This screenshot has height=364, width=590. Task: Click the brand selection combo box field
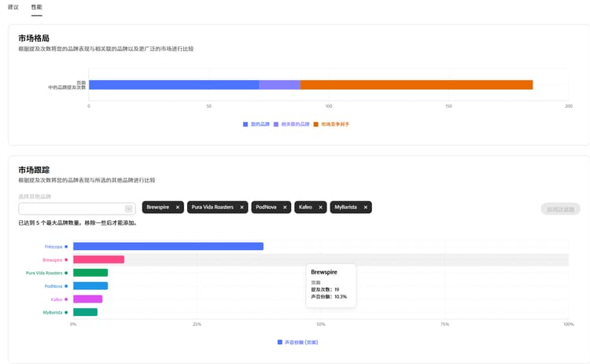77,208
